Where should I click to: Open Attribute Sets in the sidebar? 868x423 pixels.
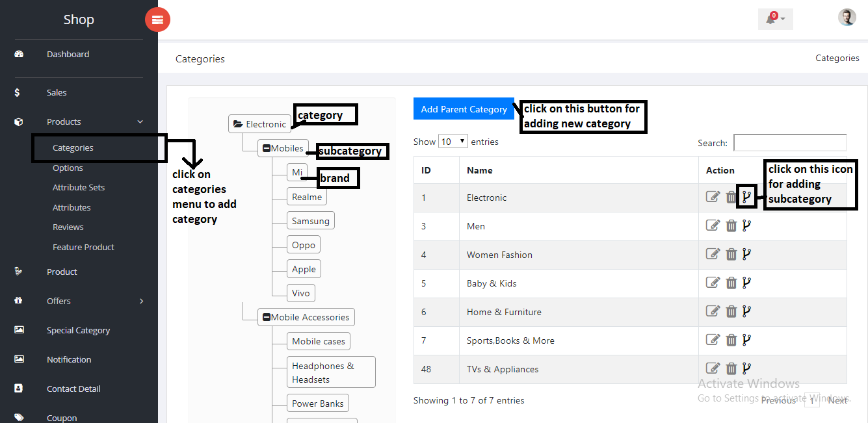[79, 187]
